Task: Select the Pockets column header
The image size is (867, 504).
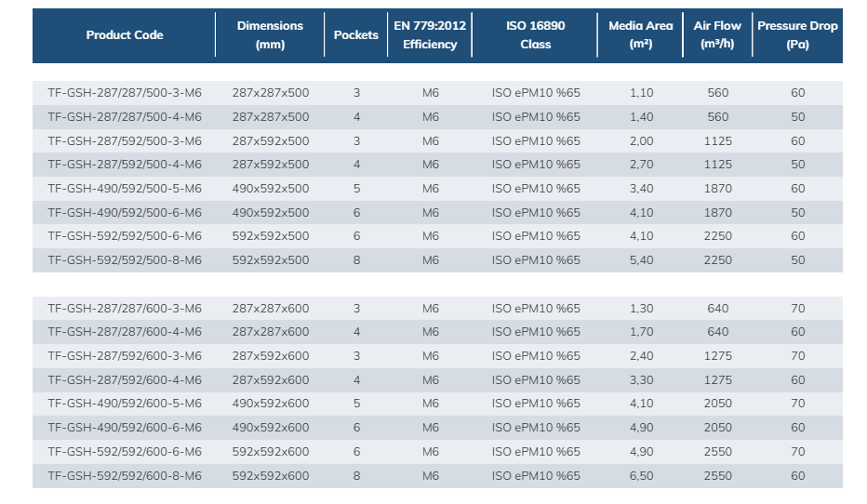Action: 356,35
